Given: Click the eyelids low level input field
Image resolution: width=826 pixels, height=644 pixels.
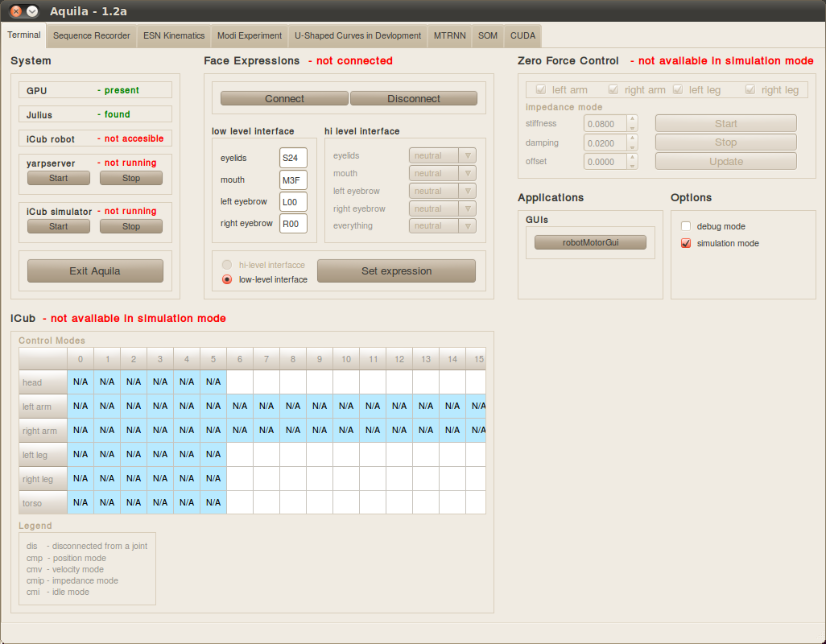Looking at the screenshot, I should 293,158.
